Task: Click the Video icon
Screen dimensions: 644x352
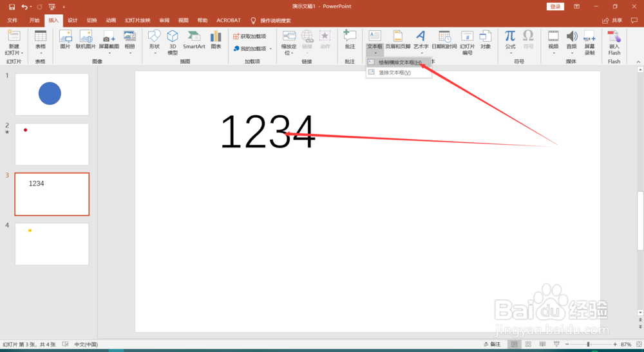Action: pos(553,36)
